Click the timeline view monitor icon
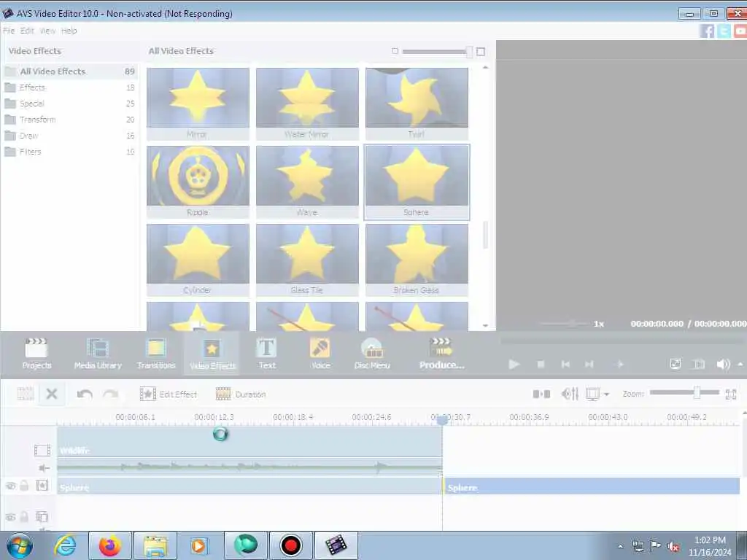 592,394
